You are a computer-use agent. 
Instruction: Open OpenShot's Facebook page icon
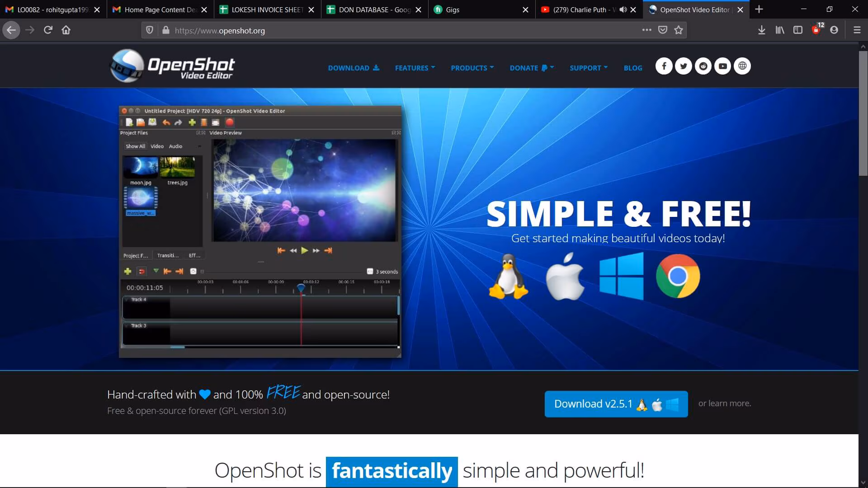tap(664, 66)
